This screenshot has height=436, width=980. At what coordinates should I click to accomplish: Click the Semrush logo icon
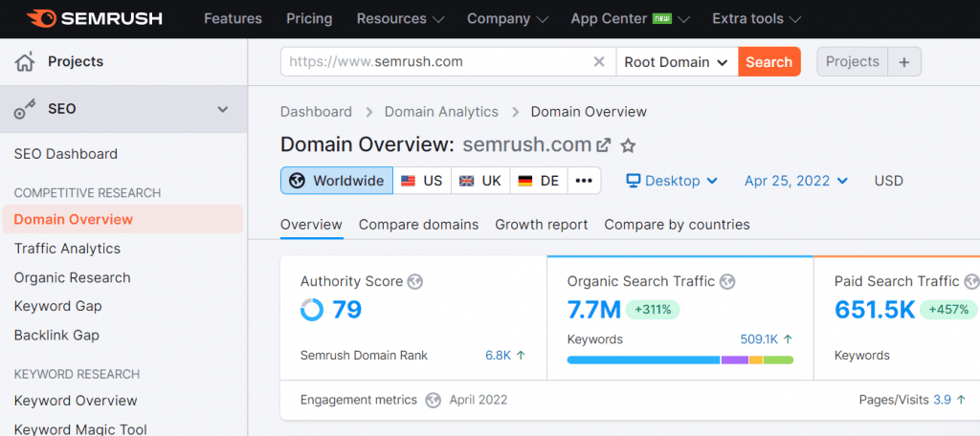41,18
